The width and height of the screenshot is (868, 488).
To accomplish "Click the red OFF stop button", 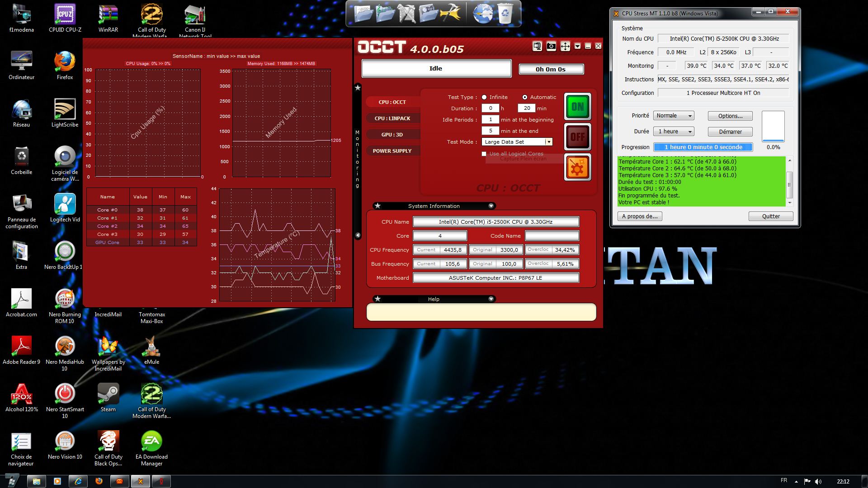I will pos(577,136).
